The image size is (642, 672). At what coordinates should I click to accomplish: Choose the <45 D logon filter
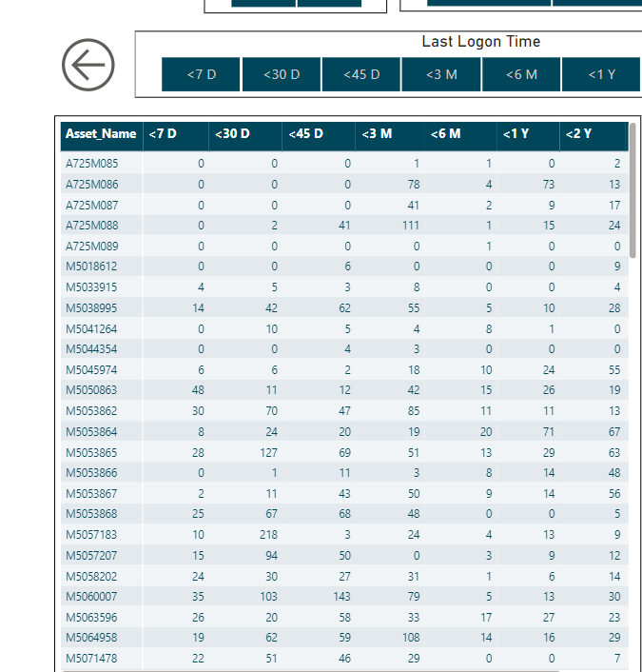[361, 74]
